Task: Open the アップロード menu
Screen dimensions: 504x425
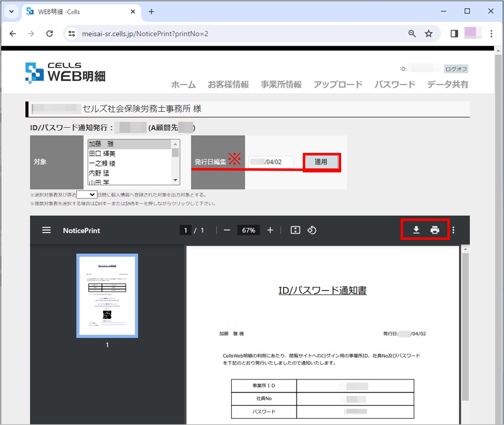Action: (x=338, y=84)
